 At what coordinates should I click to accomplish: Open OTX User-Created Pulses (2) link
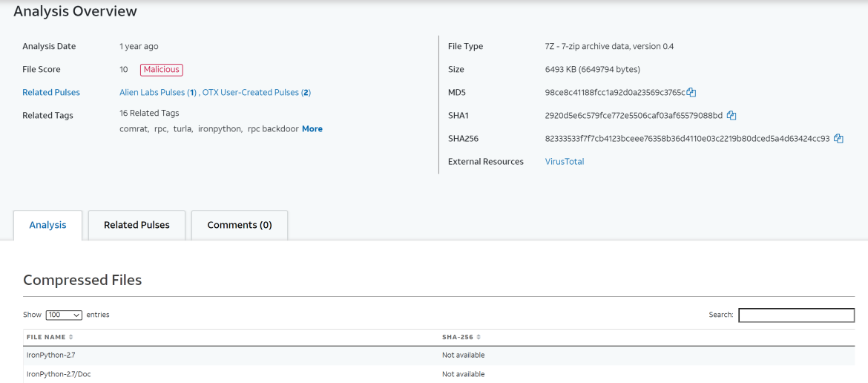(257, 93)
